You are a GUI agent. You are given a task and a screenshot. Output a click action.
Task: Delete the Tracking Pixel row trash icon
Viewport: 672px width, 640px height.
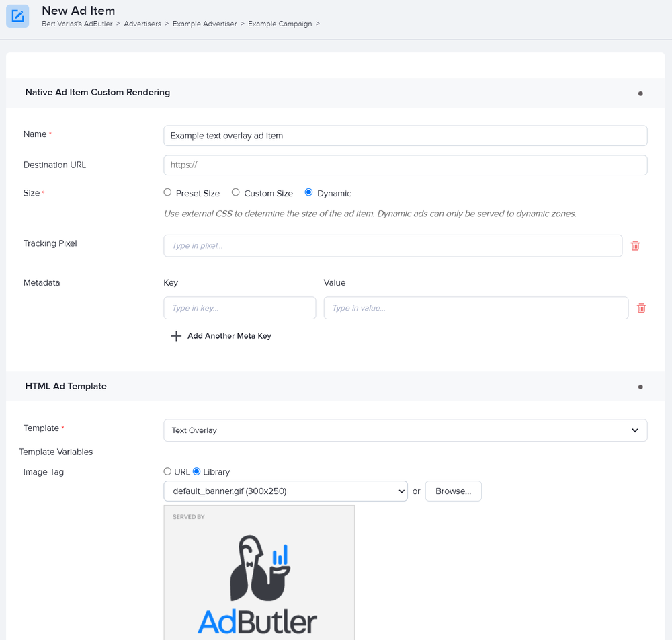click(x=635, y=245)
